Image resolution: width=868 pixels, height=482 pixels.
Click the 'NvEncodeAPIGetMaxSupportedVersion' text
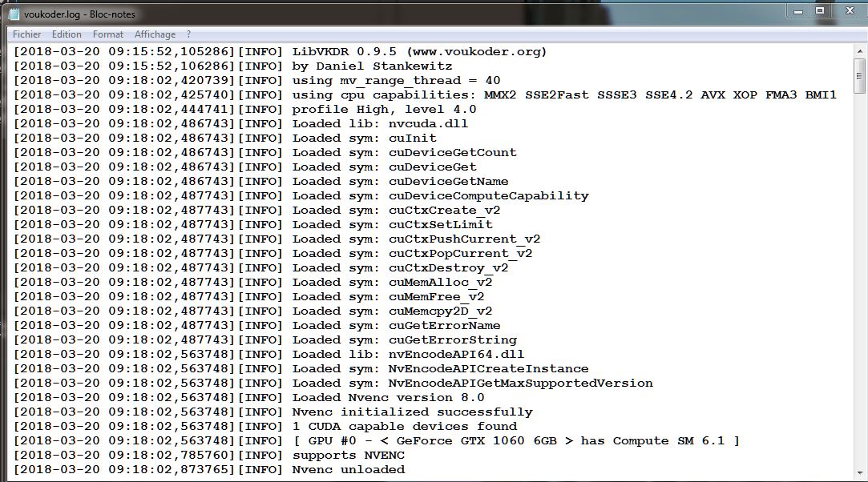(520, 383)
